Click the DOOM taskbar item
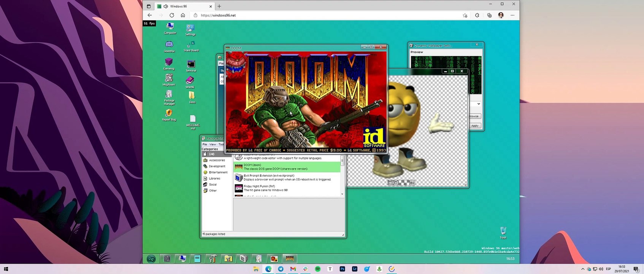Image resolution: width=644 pixels, height=274 pixels. click(x=290, y=259)
